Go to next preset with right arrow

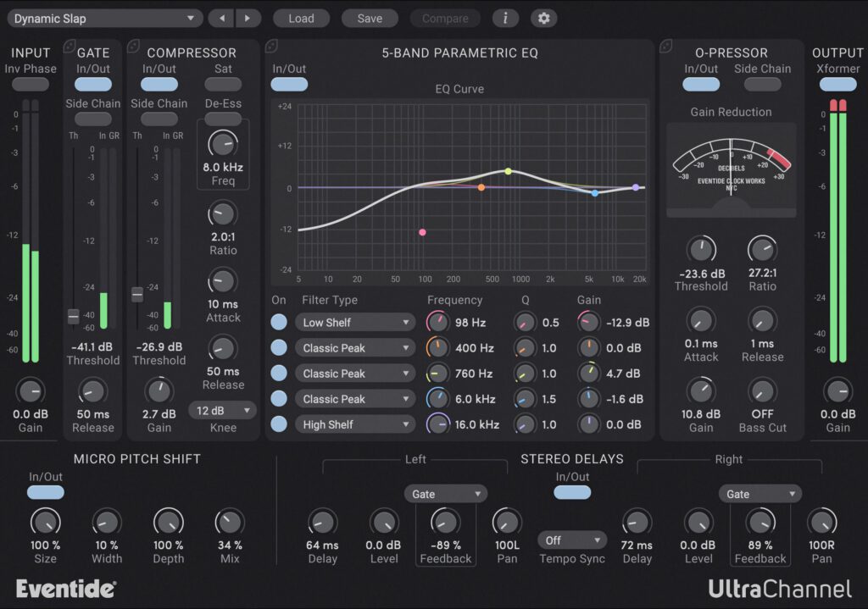pos(248,19)
